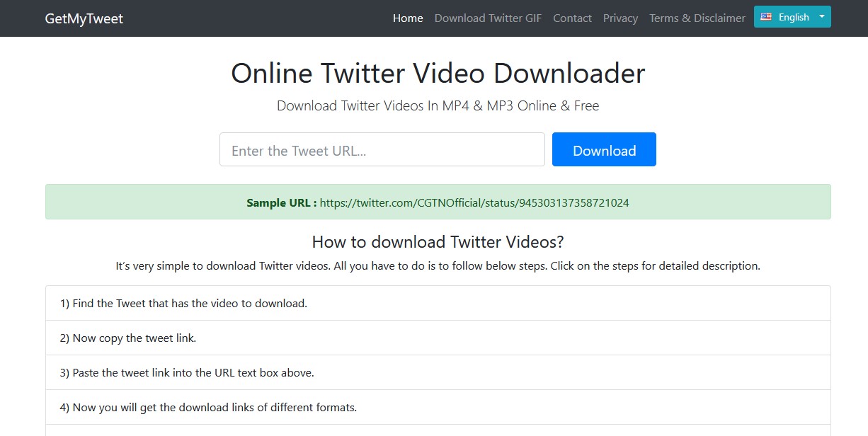Viewport: 868px width, 436px height.
Task: Open the sample CGTNOfficial tweet URL
Action: click(x=474, y=202)
